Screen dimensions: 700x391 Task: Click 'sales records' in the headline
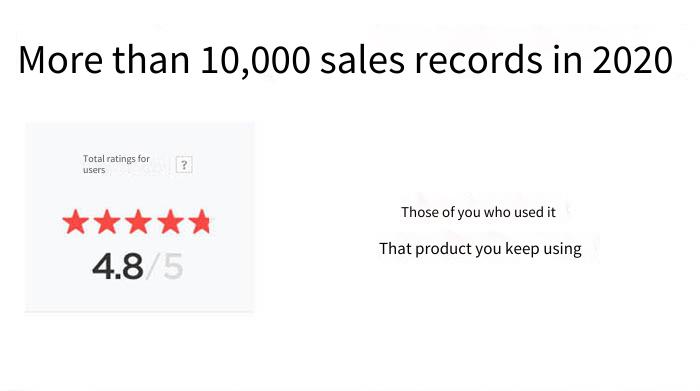click(431, 60)
